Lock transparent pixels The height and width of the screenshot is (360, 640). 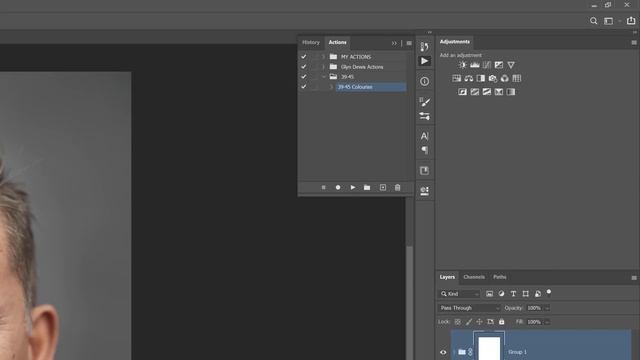[458, 322]
